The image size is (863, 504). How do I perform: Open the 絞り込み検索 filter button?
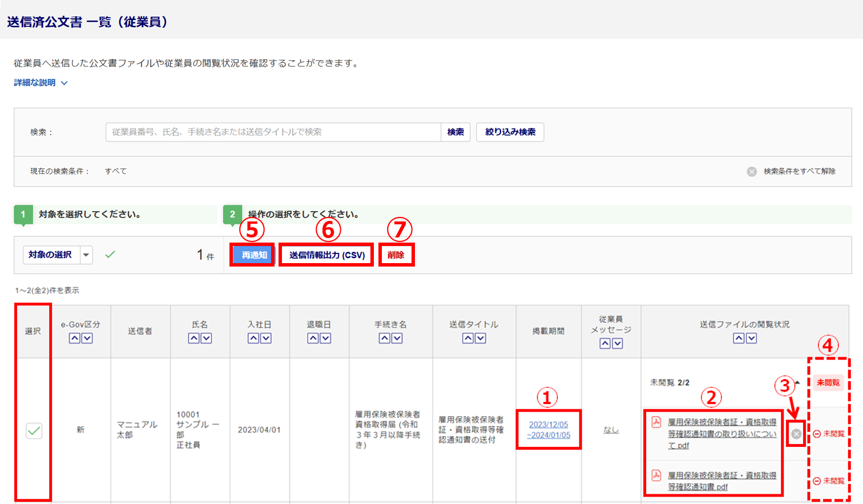click(x=510, y=132)
